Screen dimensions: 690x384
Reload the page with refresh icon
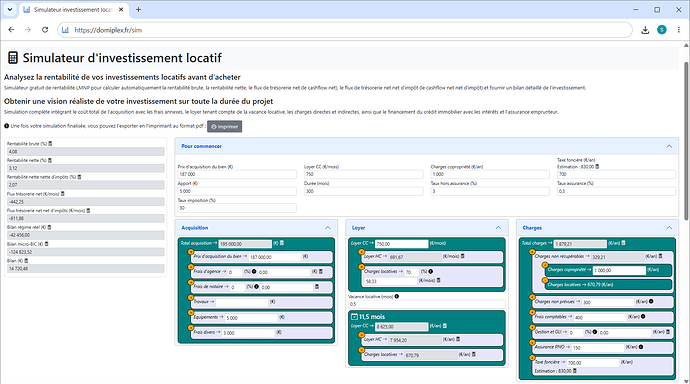[45, 30]
